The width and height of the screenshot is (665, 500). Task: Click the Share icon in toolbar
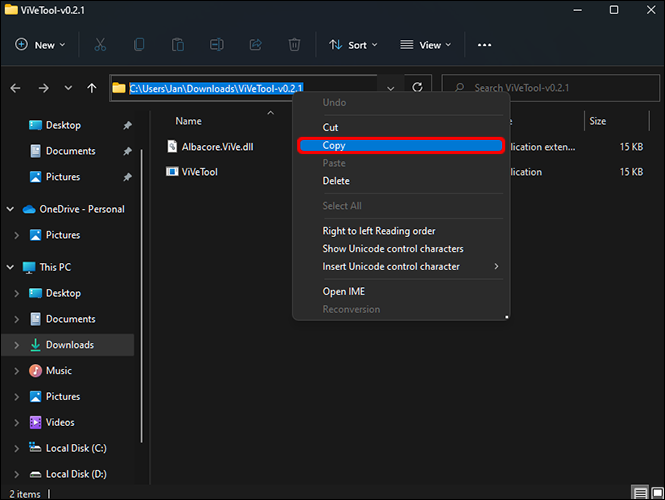click(255, 45)
